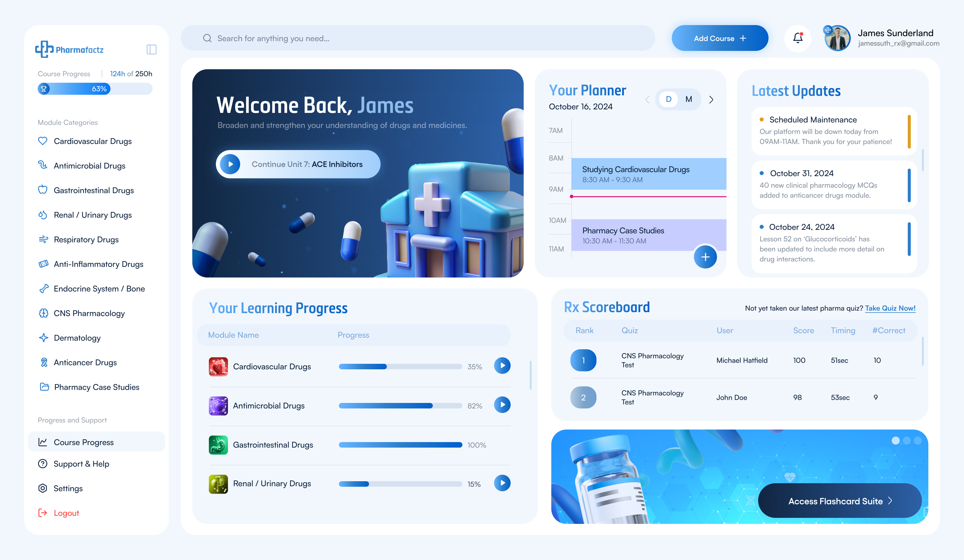Image resolution: width=964 pixels, height=560 pixels.
Task: Click the Antimicrobial Drugs module thumbnail
Action: click(x=218, y=405)
